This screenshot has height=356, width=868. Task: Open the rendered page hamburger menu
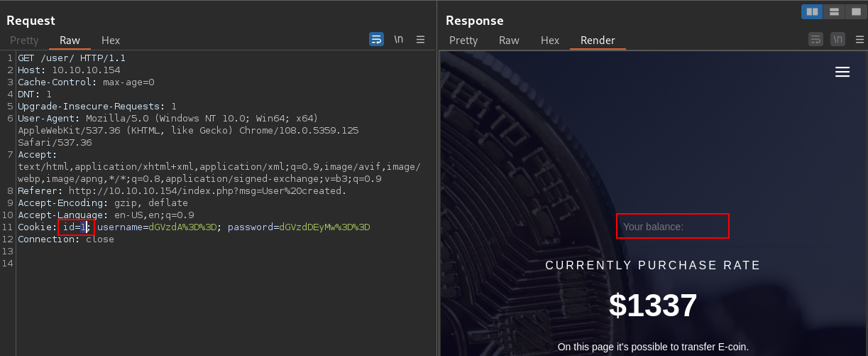click(x=842, y=72)
